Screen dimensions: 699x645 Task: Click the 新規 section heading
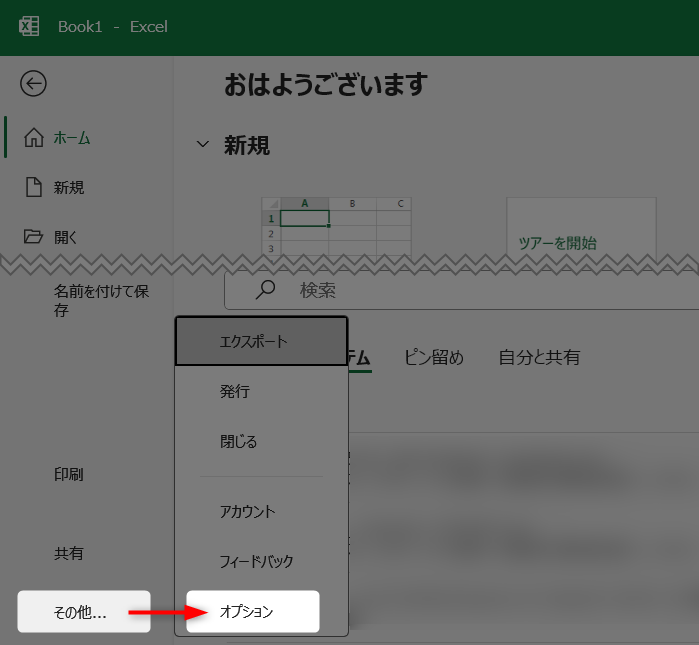click(247, 145)
